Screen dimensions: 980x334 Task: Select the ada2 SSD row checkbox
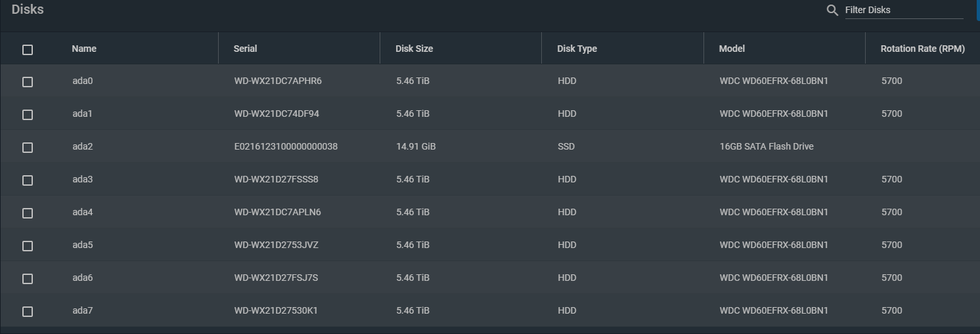click(28, 148)
